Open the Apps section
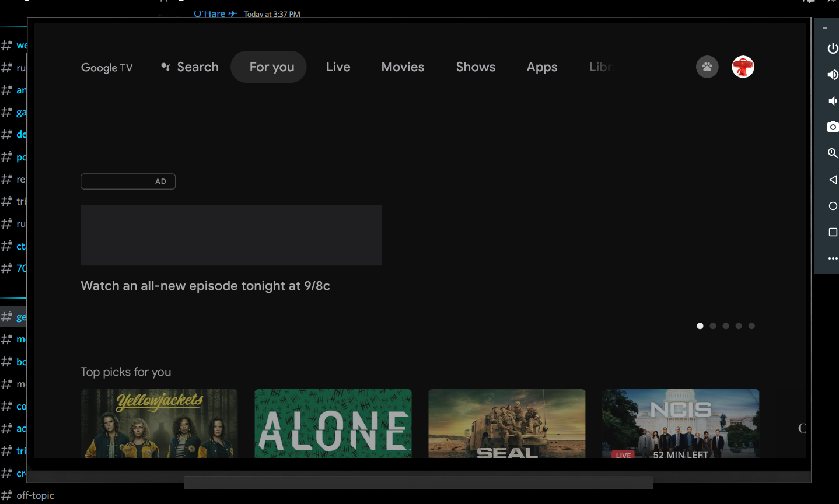The image size is (839, 504). 541,67
